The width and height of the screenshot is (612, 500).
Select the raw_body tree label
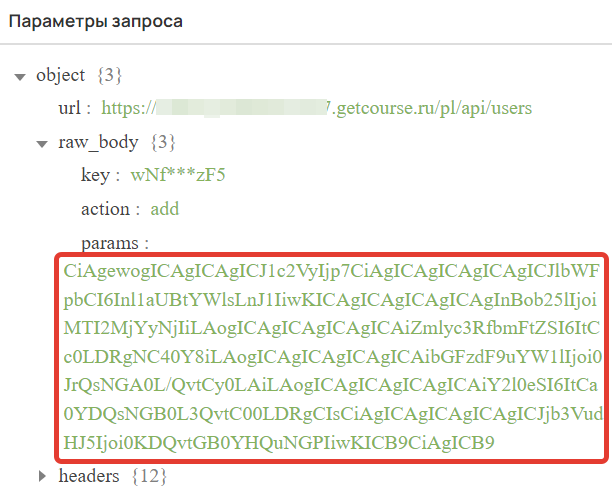coord(98,142)
